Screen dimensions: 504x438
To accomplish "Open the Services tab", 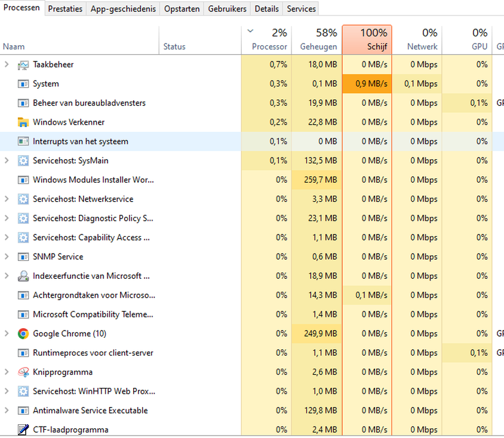I will pyautogui.click(x=301, y=9).
